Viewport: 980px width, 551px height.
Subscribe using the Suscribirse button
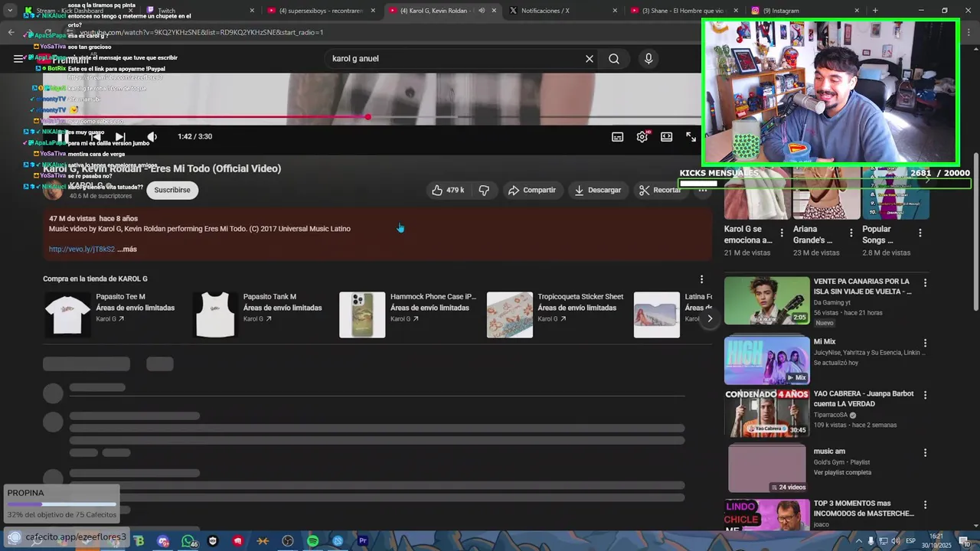point(172,190)
